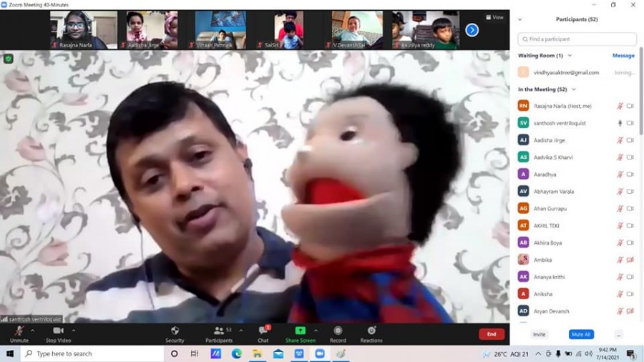Click SaiSri video thumbnail

(289, 30)
